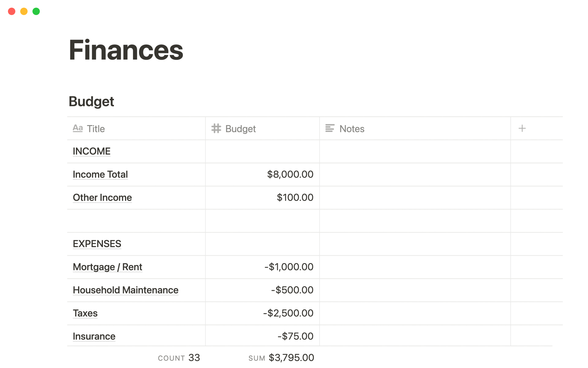
Task: Click the green fullscreen window button
Action: pos(36,11)
